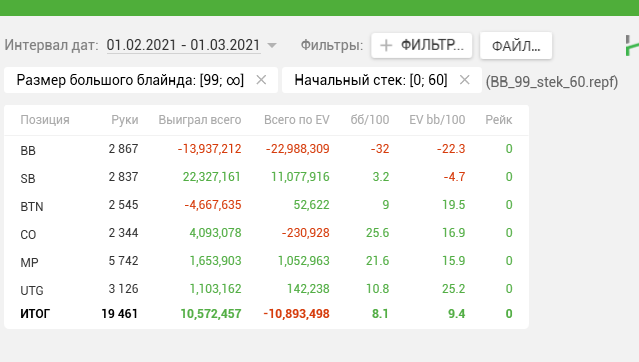This screenshot has width=639, height=362.
Task: Sort by Руки column header
Action: [x=125, y=120]
